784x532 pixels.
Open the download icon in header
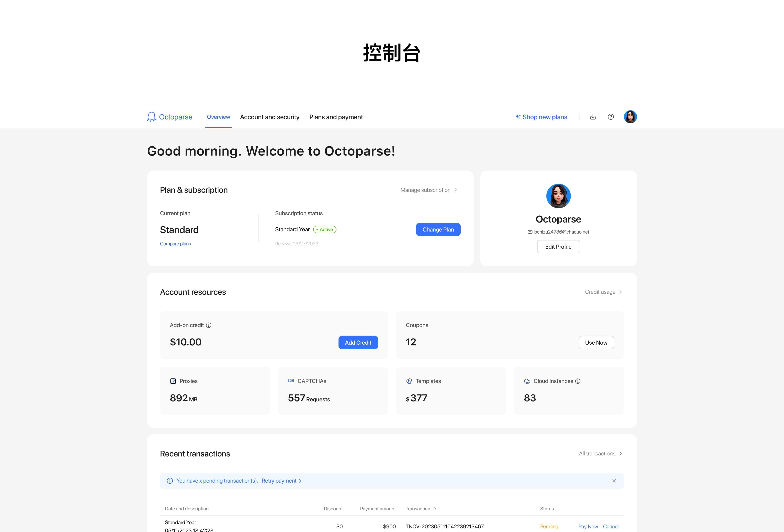click(x=593, y=117)
